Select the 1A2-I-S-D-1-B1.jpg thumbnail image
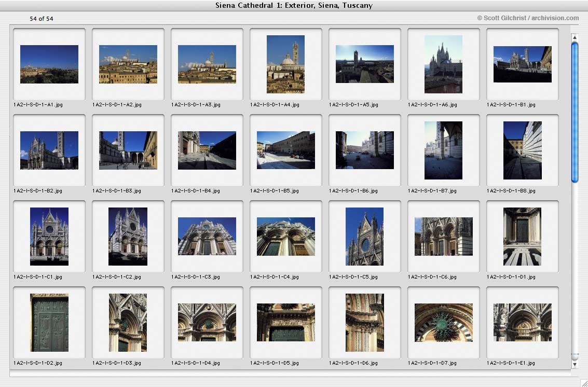Viewport: 588px width, 387px height. coord(523,64)
